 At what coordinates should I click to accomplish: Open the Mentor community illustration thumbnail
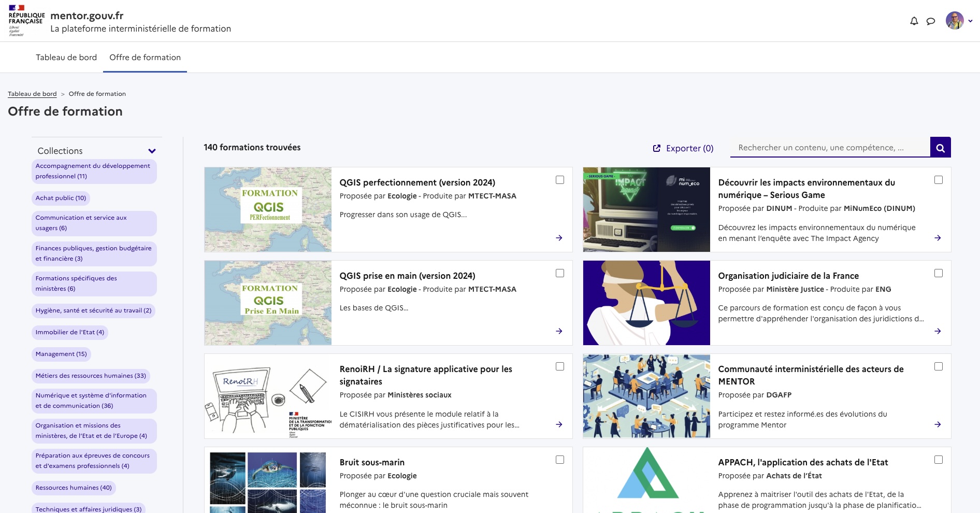tap(646, 396)
